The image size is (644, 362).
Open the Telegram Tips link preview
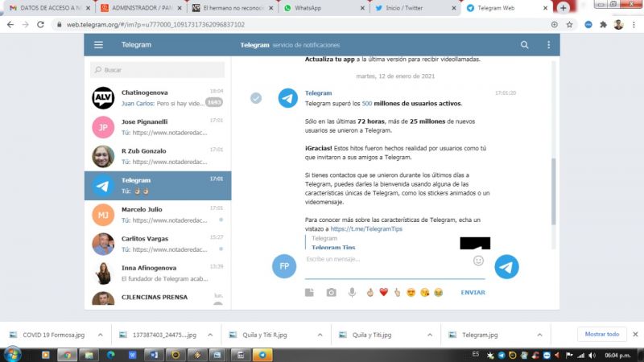point(333,248)
